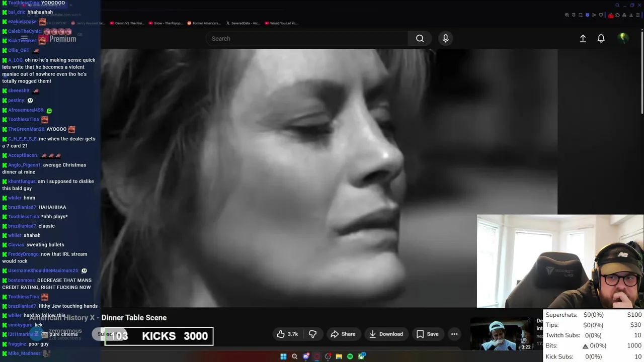Open the Windows Start menu
The image size is (644, 362).
click(283, 356)
